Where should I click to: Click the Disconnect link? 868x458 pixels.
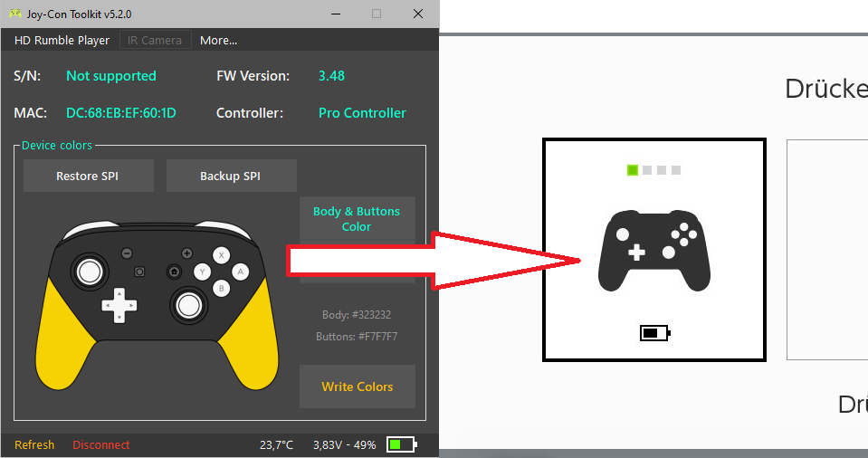(x=100, y=444)
